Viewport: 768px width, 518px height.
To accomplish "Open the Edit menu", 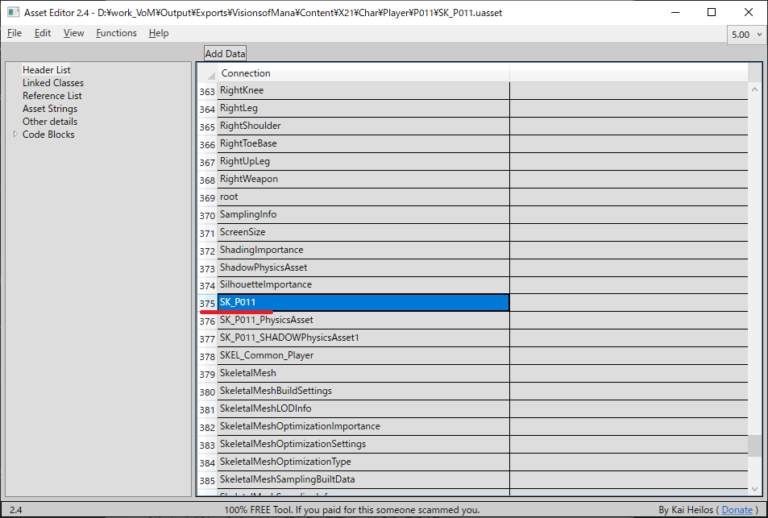I will (42, 33).
